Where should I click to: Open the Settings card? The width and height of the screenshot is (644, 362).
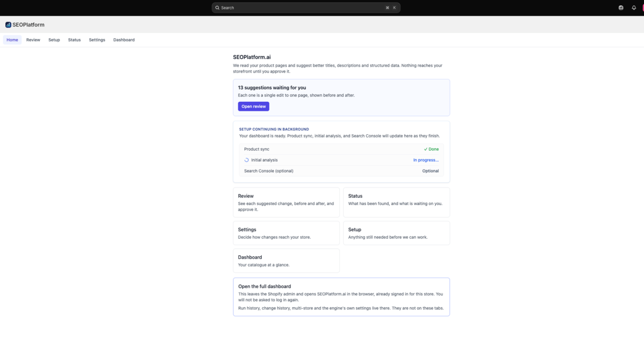coord(286,233)
